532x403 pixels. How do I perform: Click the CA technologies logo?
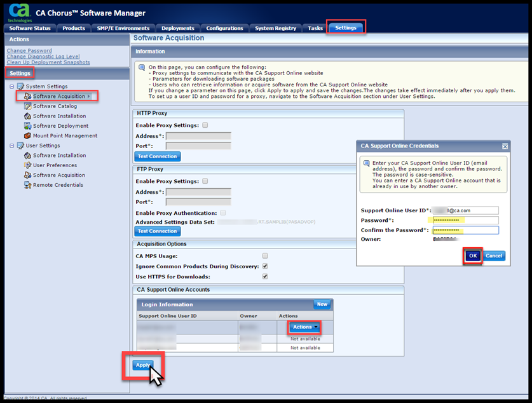click(19, 13)
